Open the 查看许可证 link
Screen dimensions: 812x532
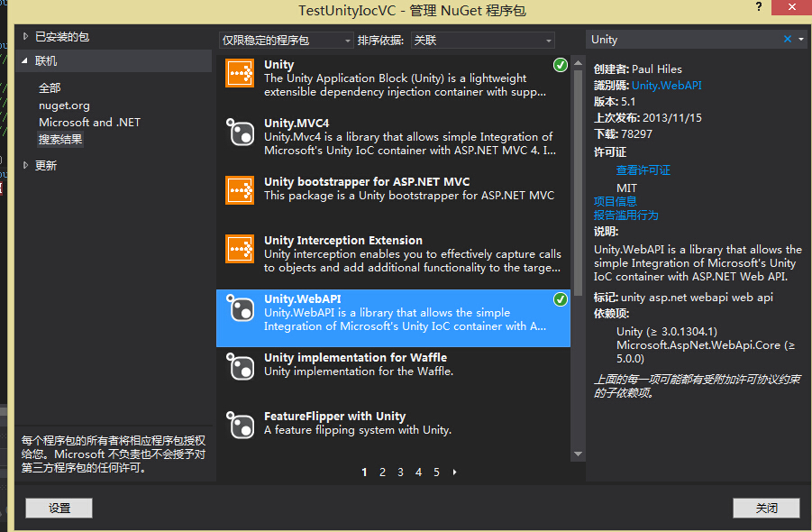point(643,170)
